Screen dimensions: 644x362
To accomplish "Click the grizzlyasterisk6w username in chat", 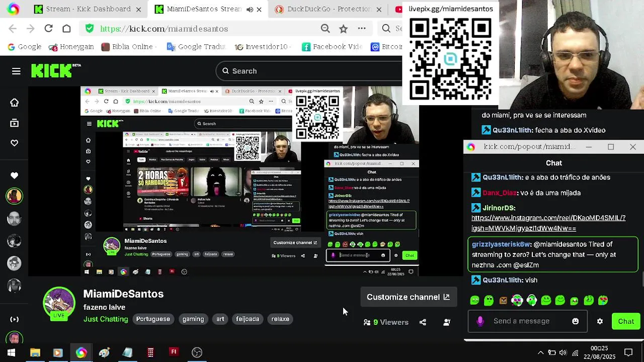I will point(502,244).
